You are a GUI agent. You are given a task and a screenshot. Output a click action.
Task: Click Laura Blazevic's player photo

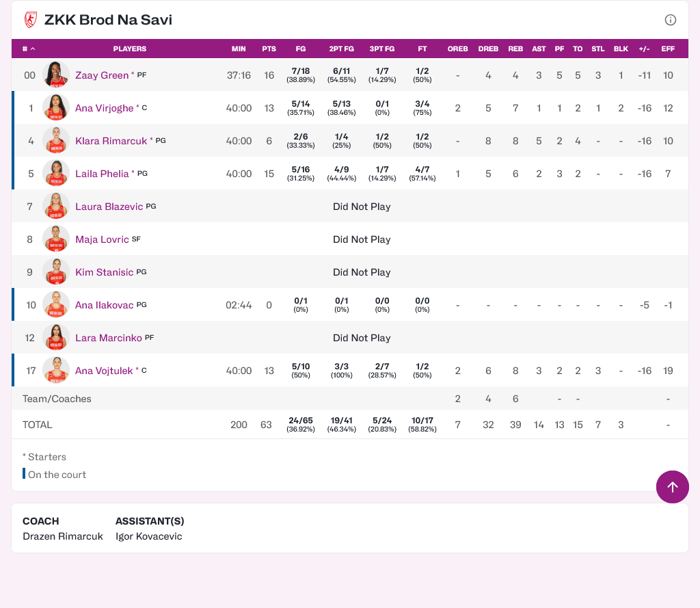(x=56, y=206)
